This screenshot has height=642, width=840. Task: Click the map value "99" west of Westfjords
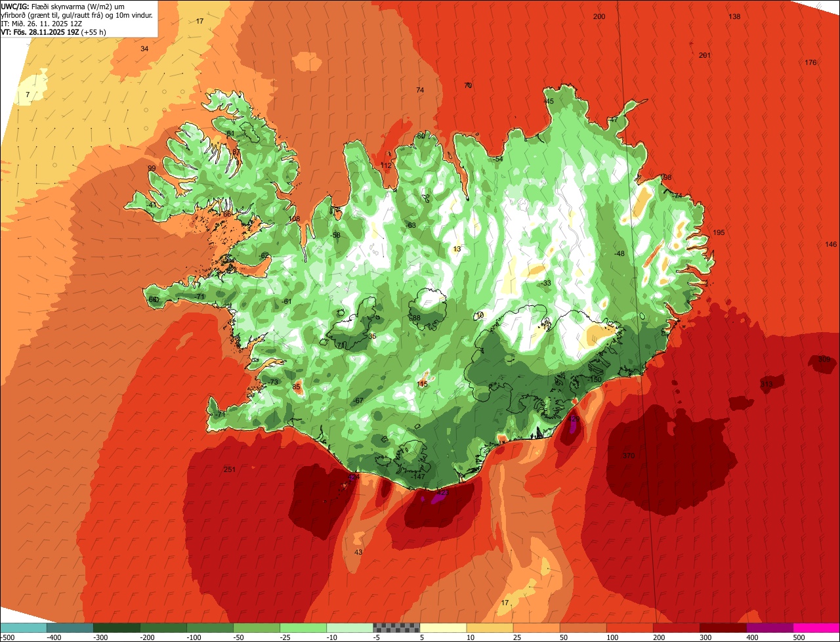click(152, 169)
